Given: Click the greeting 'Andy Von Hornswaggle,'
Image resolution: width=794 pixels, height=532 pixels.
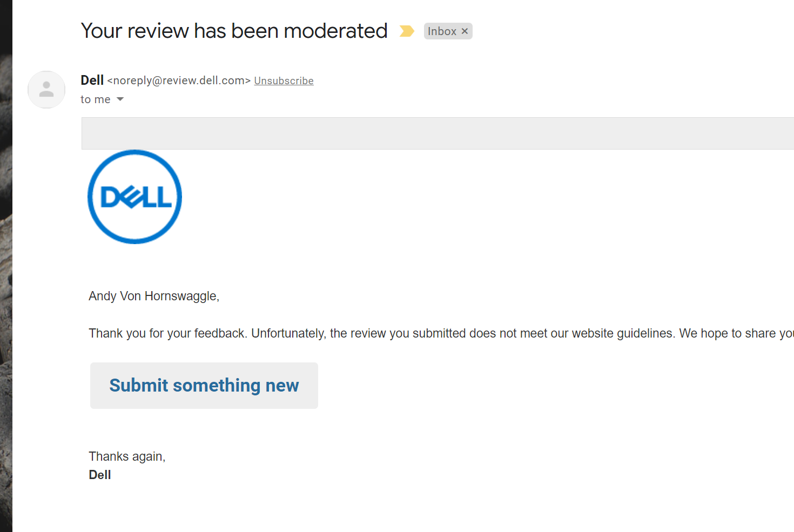Looking at the screenshot, I should 154,296.
